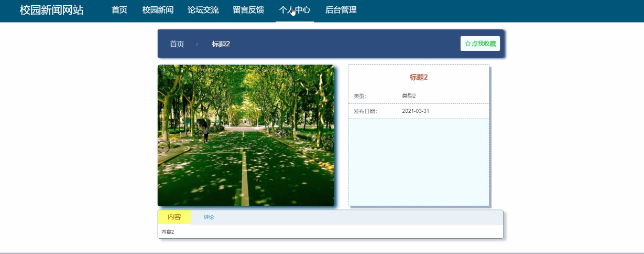Screen dimensions: 644x254
Task: Click the 类型 label in the info panel
Action: [x=360, y=96]
